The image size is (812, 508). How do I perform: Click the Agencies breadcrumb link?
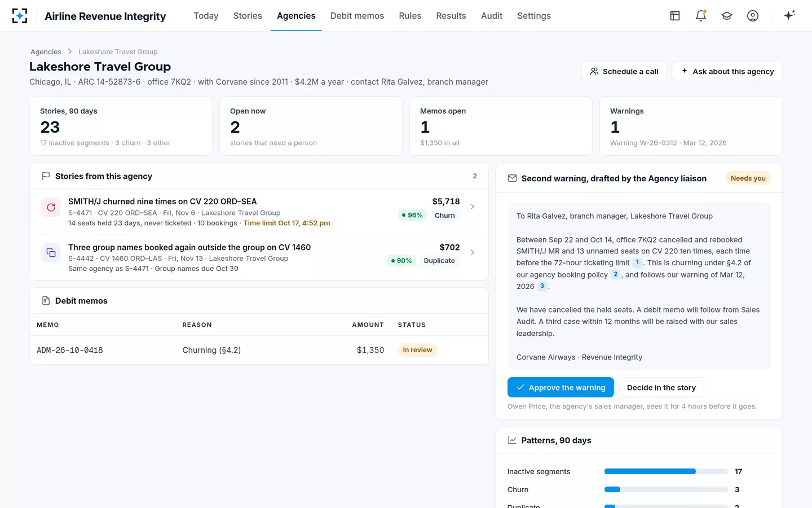click(46, 51)
